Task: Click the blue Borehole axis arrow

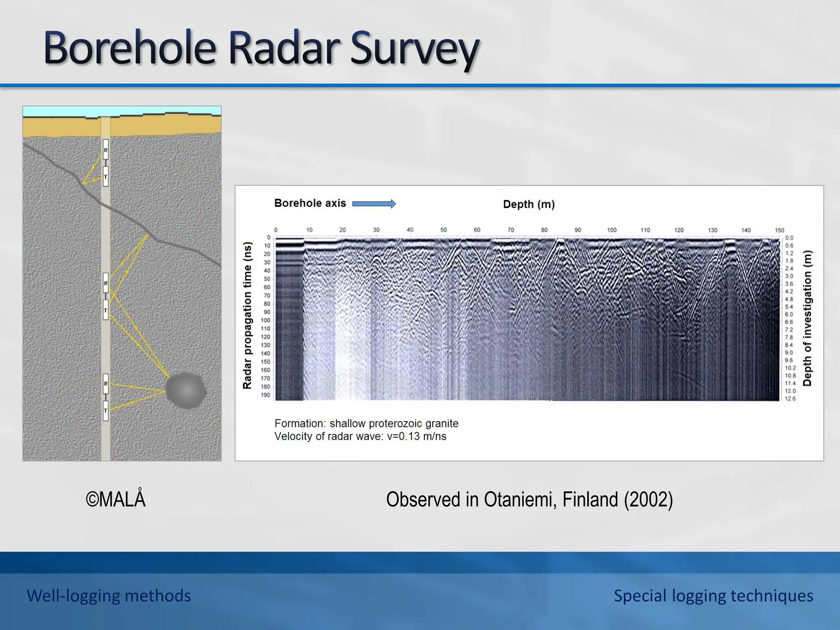Action: (x=374, y=204)
